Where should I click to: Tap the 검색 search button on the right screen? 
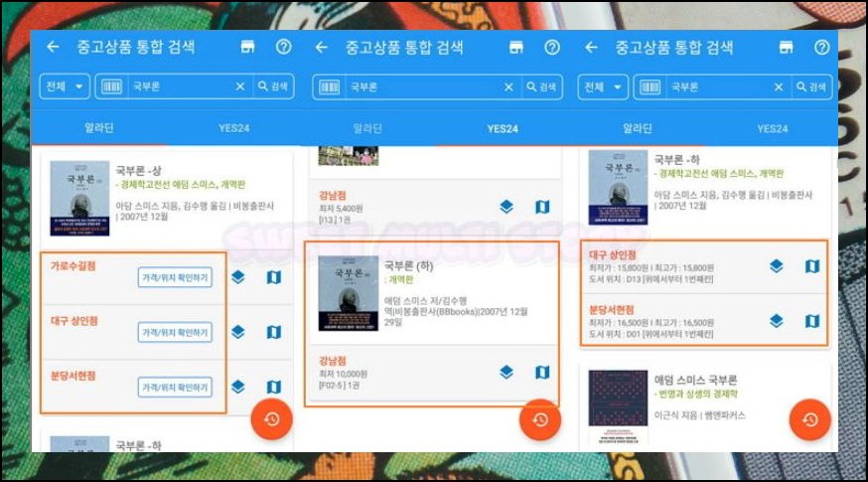pyautogui.click(x=811, y=87)
